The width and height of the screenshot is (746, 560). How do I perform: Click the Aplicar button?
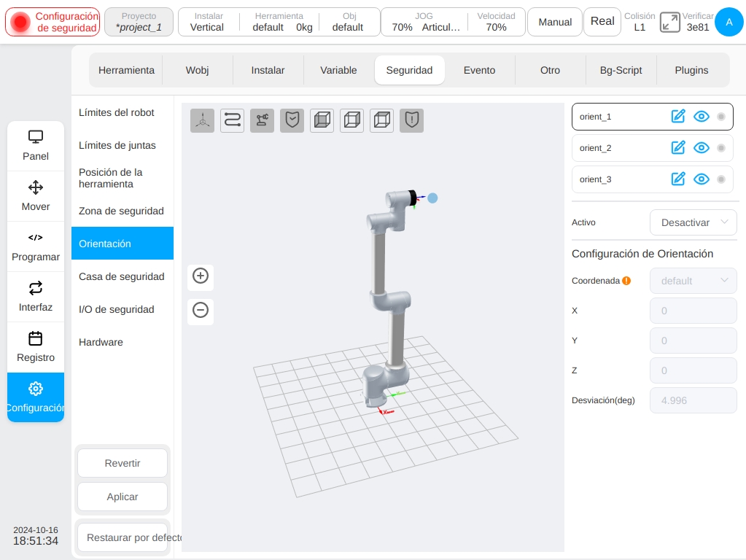coord(123,497)
